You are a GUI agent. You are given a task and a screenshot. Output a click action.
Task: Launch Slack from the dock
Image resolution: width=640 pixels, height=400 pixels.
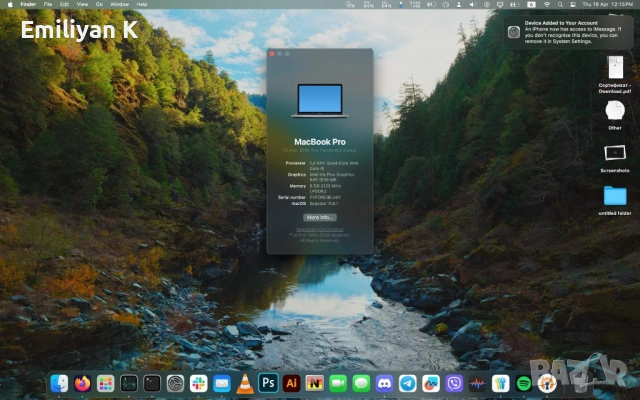pyautogui.click(x=199, y=384)
